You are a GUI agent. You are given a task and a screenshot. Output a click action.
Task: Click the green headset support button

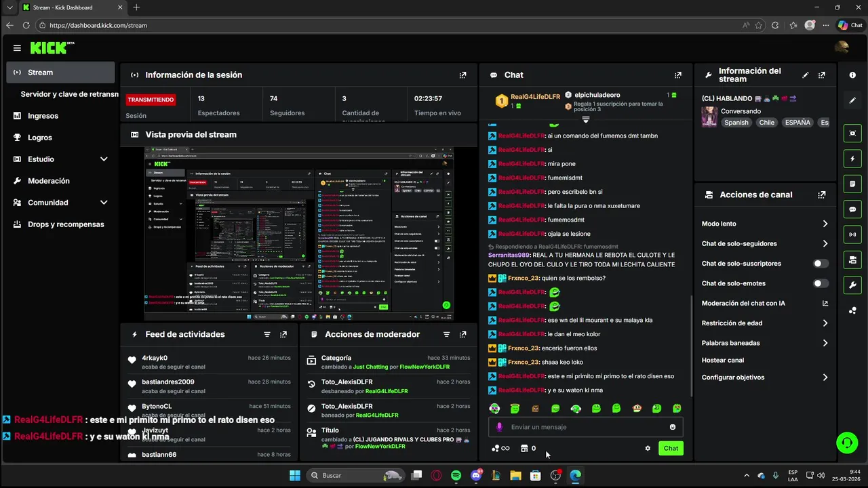point(846,443)
